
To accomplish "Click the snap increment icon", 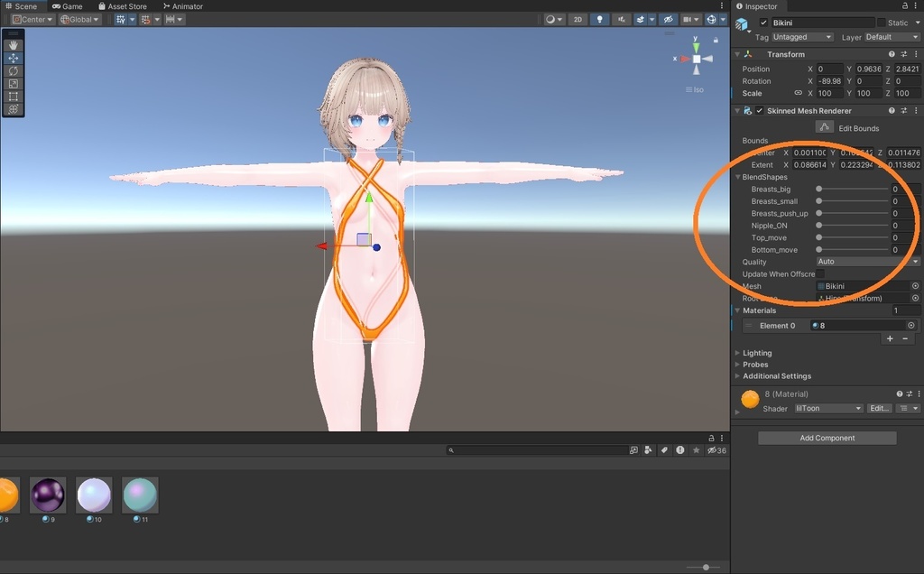I will click(171, 20).
